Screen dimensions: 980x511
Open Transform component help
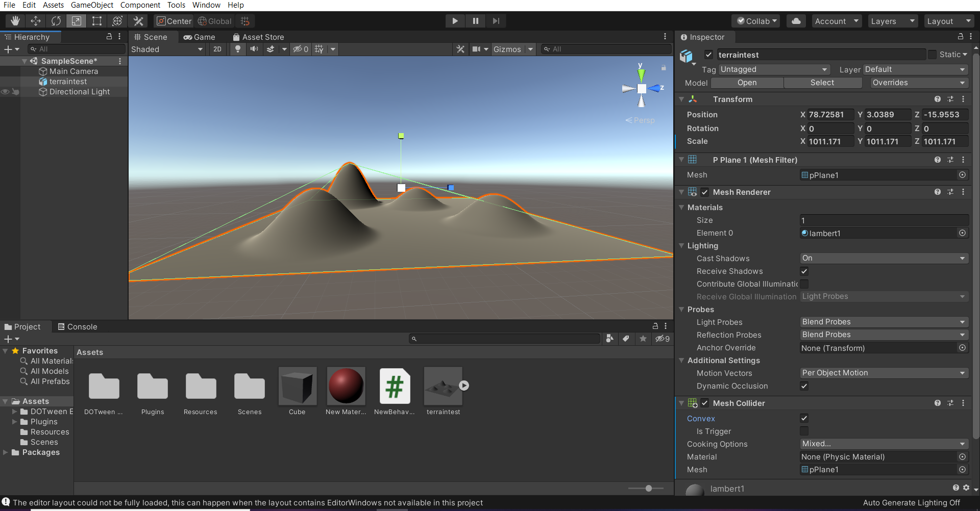point(938,99)
